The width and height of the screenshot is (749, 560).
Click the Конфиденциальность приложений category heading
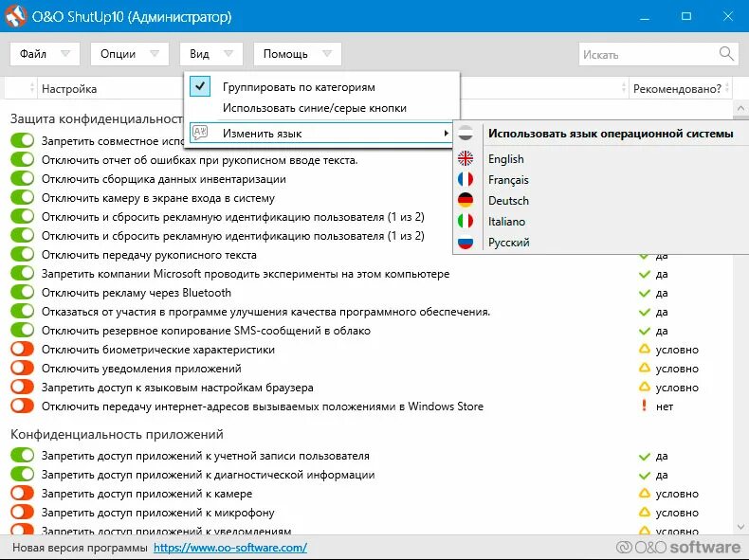117,434
